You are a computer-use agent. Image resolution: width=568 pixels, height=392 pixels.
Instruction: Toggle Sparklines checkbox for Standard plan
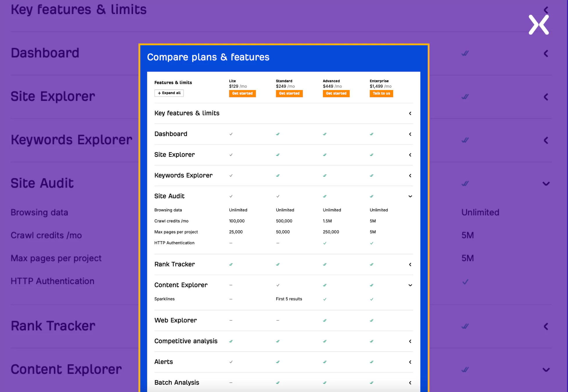click(289, 298)
